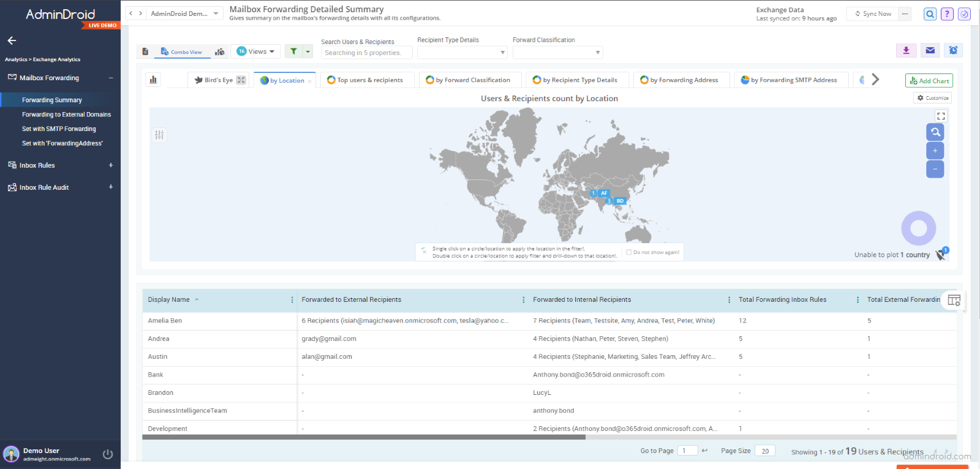
Task: Switch to the chart-only view icon
Action: tap(220, 51)
